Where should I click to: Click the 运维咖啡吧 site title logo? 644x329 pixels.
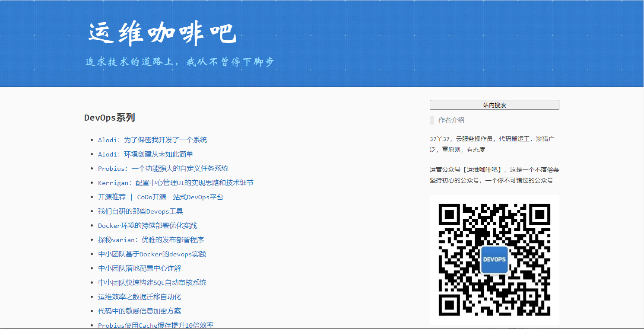click(x=162, y=34)
